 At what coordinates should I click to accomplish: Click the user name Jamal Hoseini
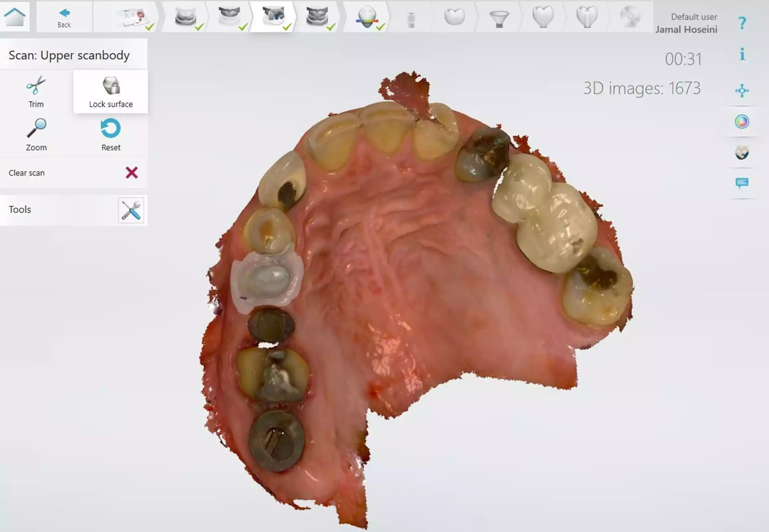(x=686, y=30)
